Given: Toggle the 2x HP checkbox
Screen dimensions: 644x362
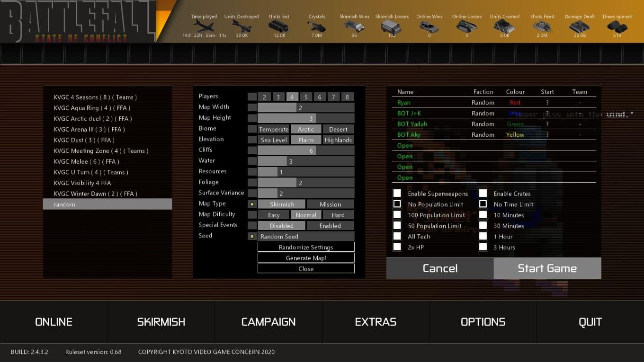Looking at the screenshot, I should [x=397, y=247].
